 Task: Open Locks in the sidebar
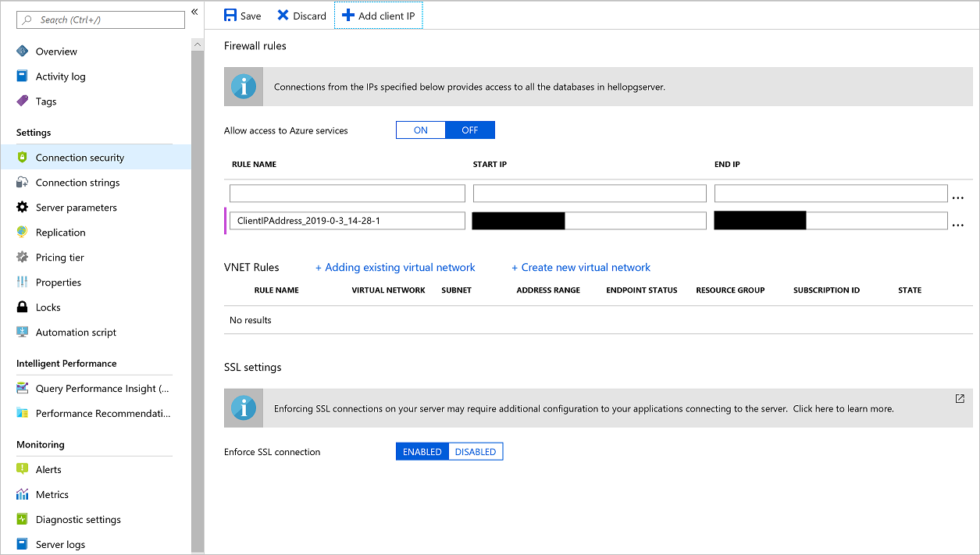48,308
